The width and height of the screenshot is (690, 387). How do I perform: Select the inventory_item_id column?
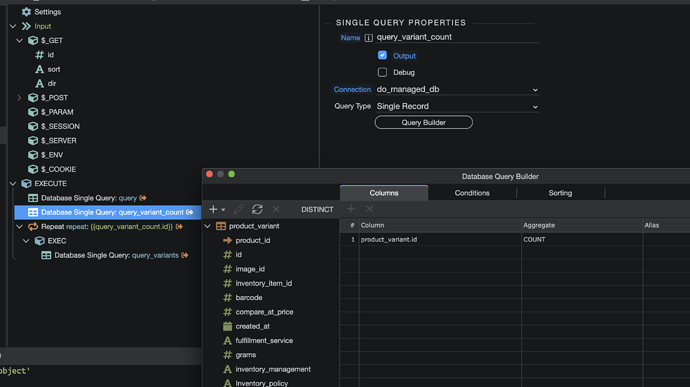(x=264, y=283)
